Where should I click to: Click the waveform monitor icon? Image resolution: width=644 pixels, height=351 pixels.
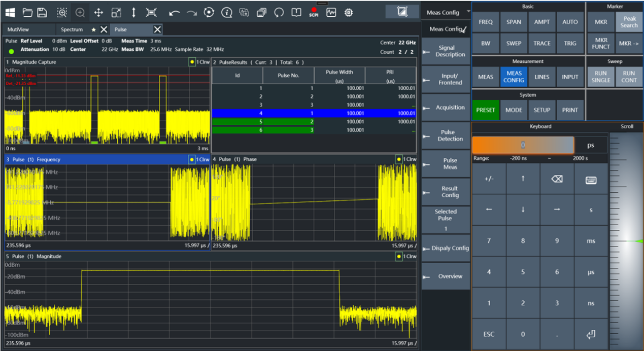[331, 12]
